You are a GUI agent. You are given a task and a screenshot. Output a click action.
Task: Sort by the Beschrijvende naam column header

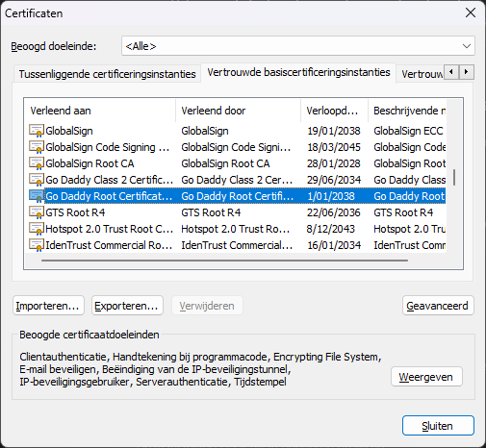click(407, 111)
